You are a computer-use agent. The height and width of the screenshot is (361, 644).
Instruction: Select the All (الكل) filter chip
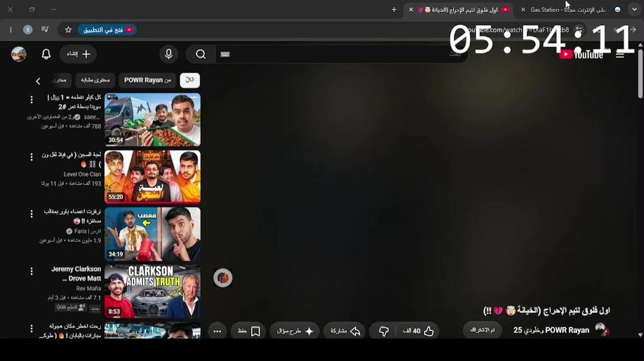[x=190, y=80]
